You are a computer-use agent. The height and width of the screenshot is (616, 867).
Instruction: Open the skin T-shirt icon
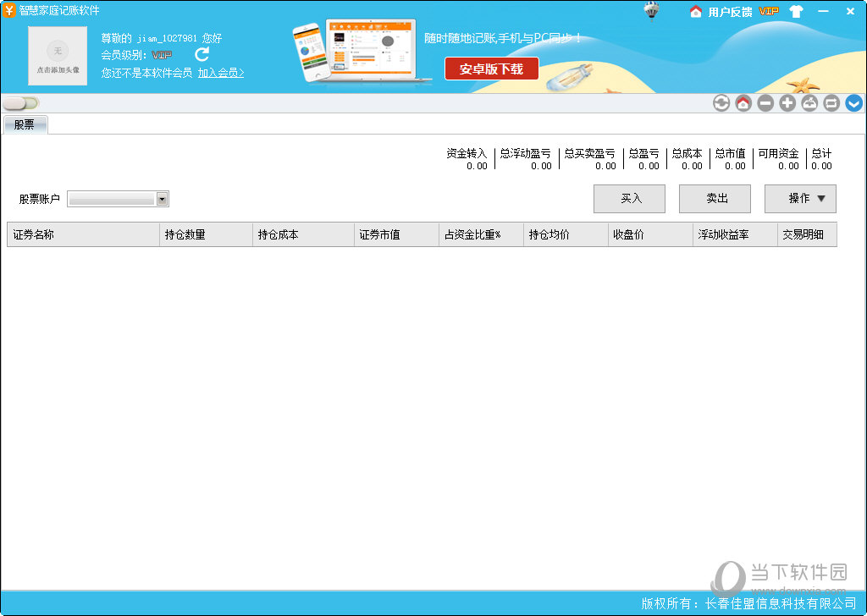[796, 11]
